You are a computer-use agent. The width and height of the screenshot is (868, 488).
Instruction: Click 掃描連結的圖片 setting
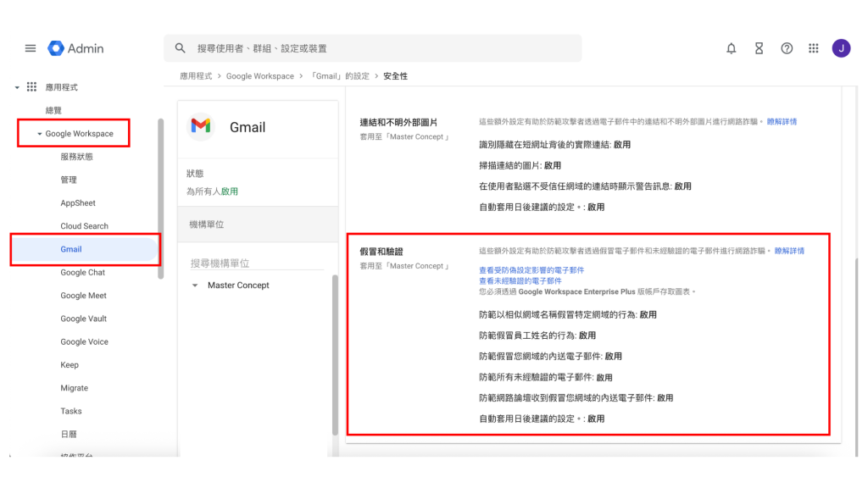520,165
